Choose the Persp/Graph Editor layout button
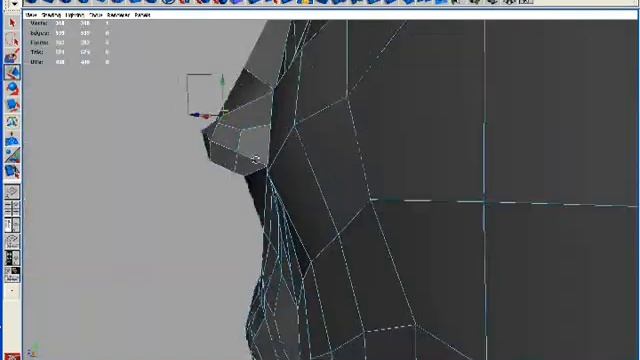 tap(12, 241)
